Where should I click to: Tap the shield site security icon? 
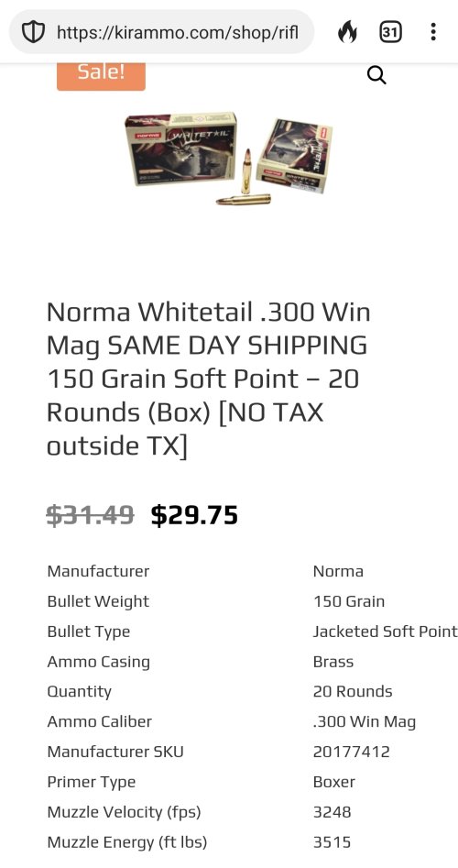click(33, 32)
